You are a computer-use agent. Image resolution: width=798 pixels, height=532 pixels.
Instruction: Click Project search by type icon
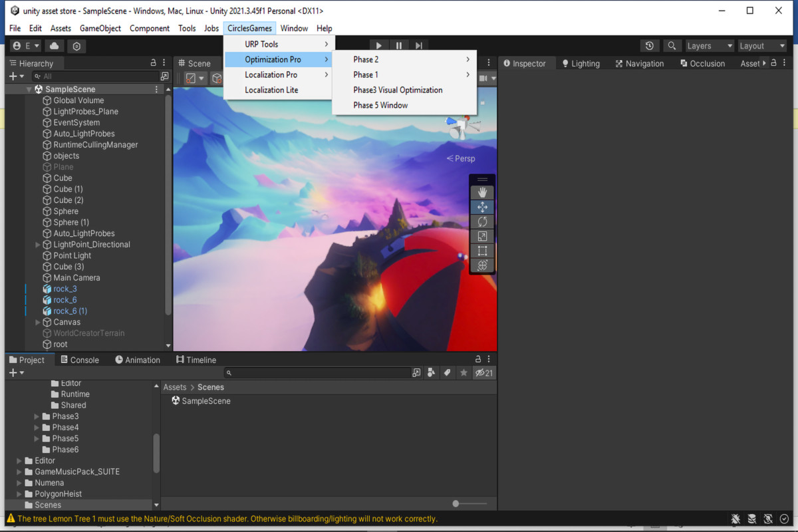pos(431,373)
